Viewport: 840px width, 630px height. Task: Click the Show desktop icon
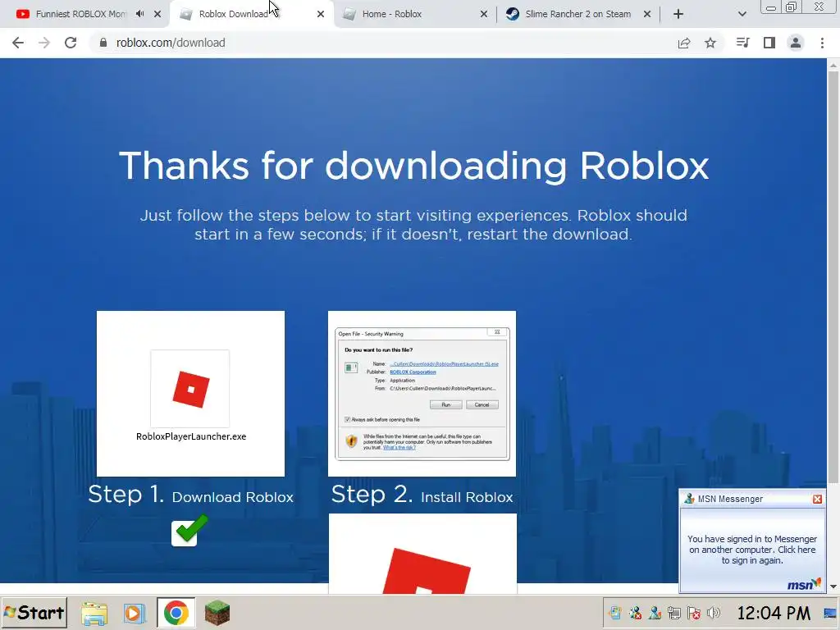pos(831,613)
